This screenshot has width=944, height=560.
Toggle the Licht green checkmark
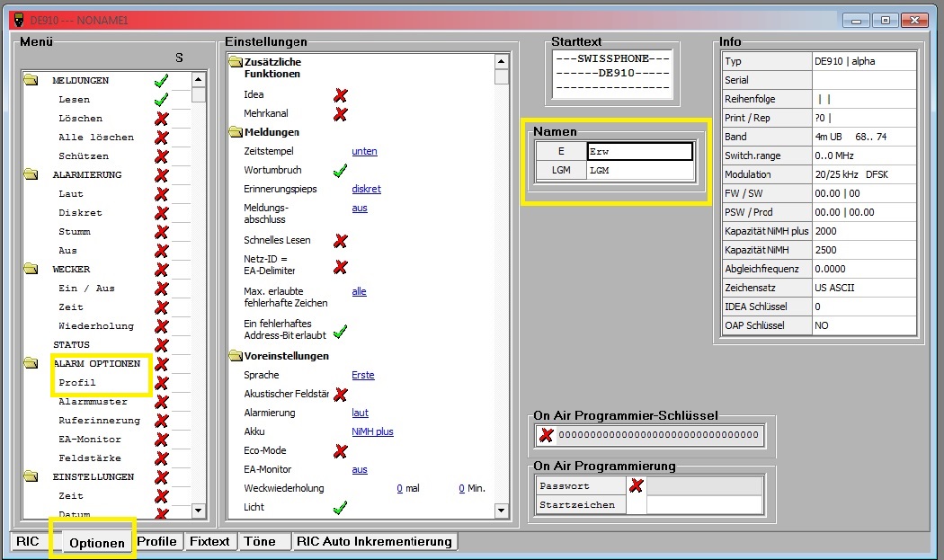point(340,508)
